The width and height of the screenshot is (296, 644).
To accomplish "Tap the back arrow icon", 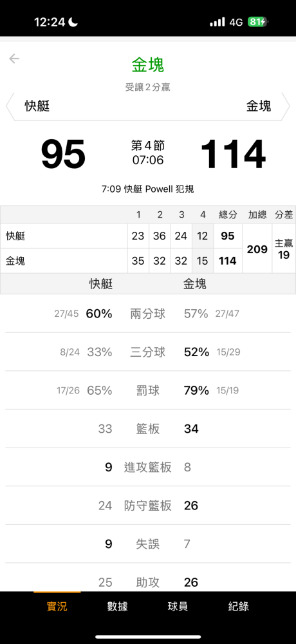I will pyautogui.click(x=14, y=59).
